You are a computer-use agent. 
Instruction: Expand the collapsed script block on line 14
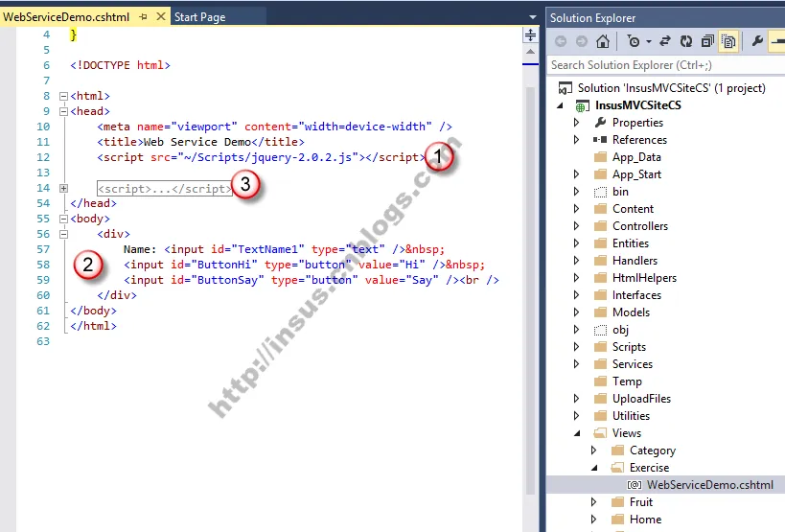point(63,188)
